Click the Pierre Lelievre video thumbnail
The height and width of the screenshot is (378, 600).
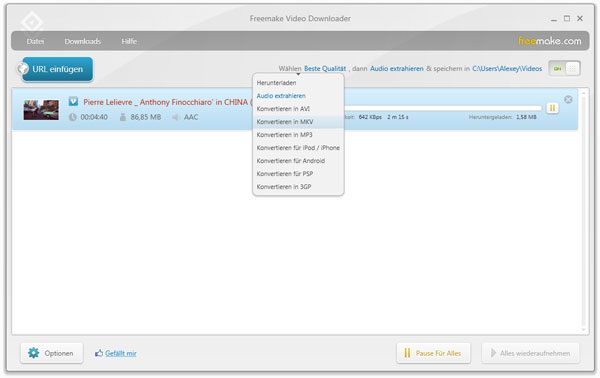[x=41, y=110]
